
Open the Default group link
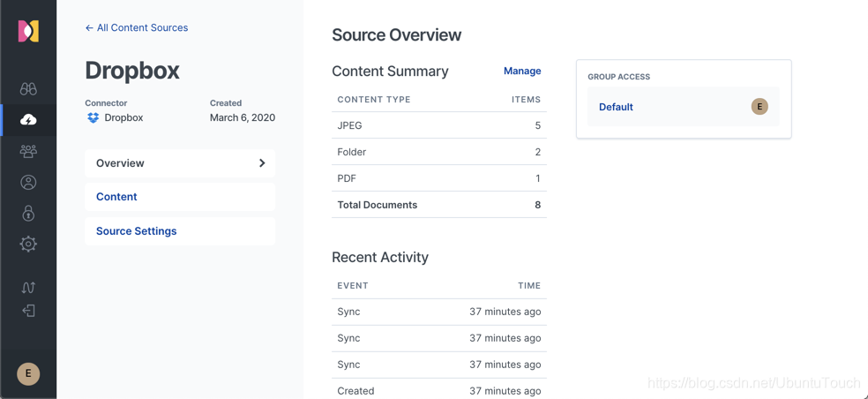pyautogui.click(x=616, y=107)
